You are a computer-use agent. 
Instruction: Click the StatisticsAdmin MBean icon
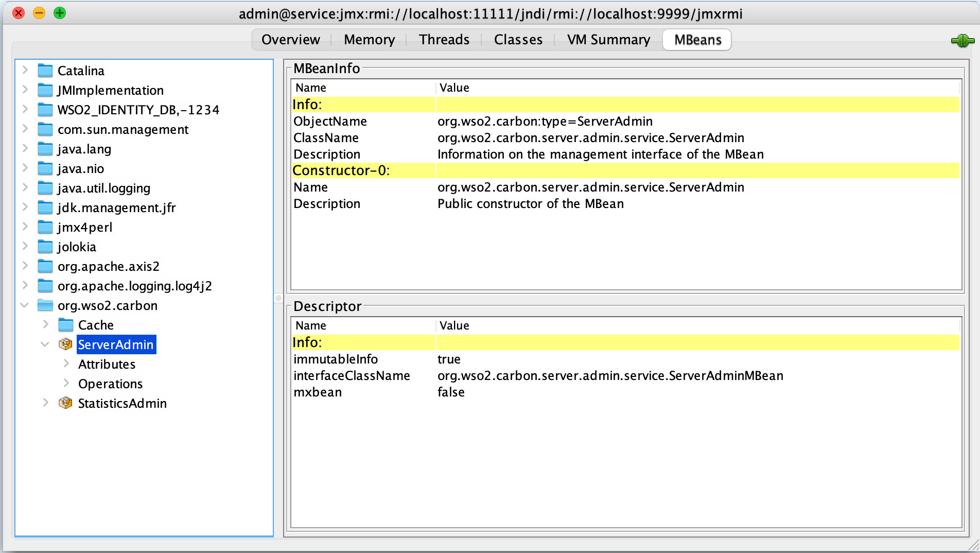coord(65,403)
